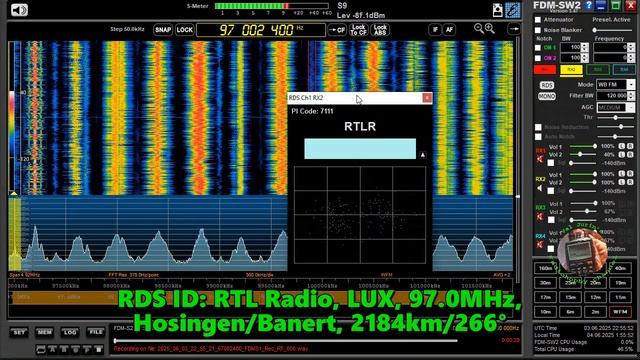Open the SET settings menu

click(19, 332)
